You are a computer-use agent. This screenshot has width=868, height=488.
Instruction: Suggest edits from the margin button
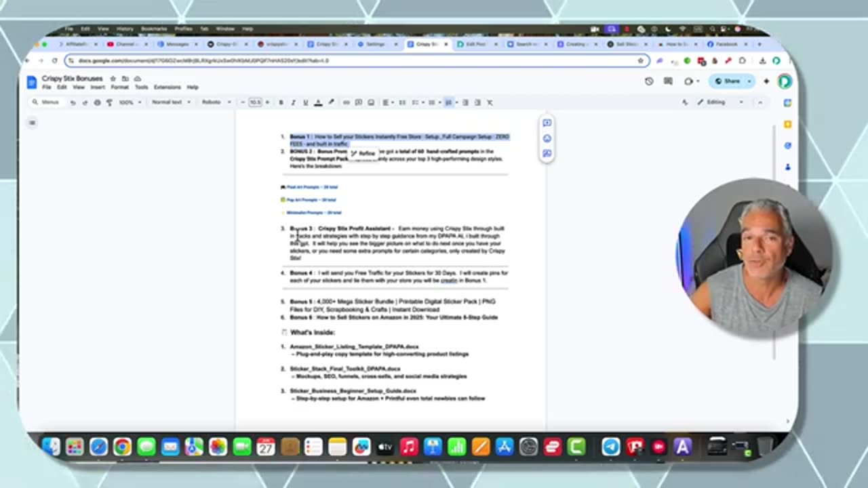pyautogui.click(x=547, y=154)
